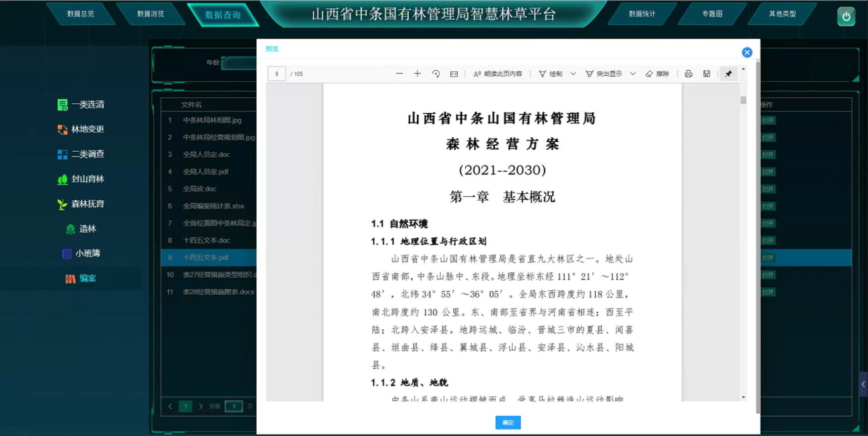Rotate the PDF page

click(x=436, y=74)
